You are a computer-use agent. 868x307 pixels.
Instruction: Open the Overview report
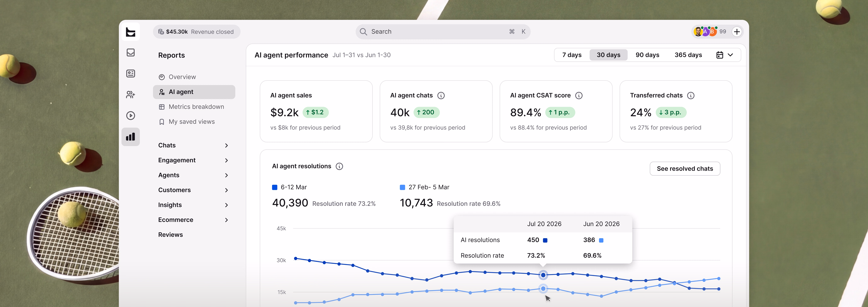coord(194,77)
